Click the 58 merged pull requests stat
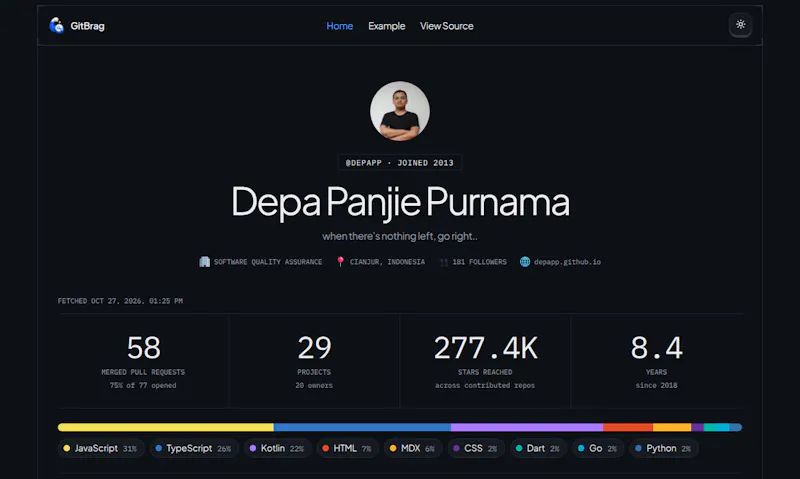Screen dimensions: 800x479 [x=143, y=361]
